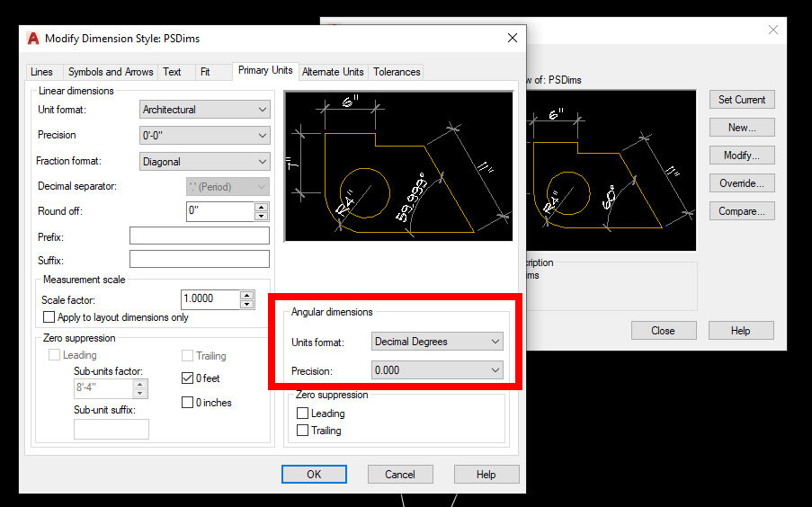Switch to the Symbols and Arrows tab
Viewport: 812px width, 507px height.
coord(111,72)
